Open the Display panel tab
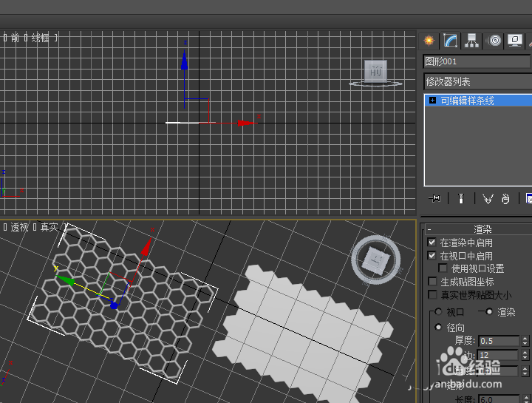Screen dimensions: 532x403 [x=515, y=41]
